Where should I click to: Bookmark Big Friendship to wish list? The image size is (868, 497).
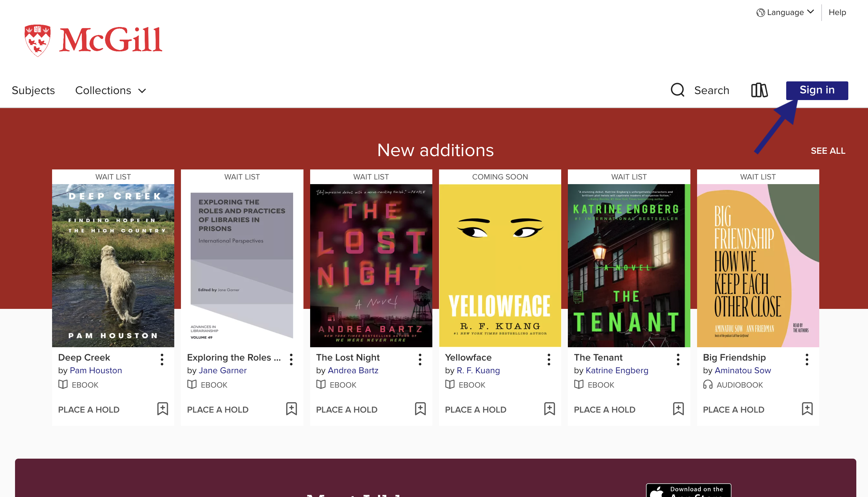click(807, 409)
